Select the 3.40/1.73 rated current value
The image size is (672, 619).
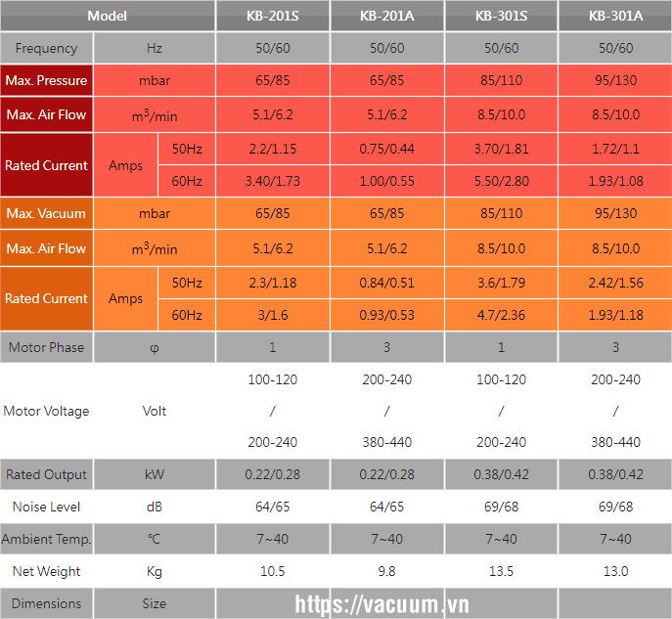pos(273,182)
